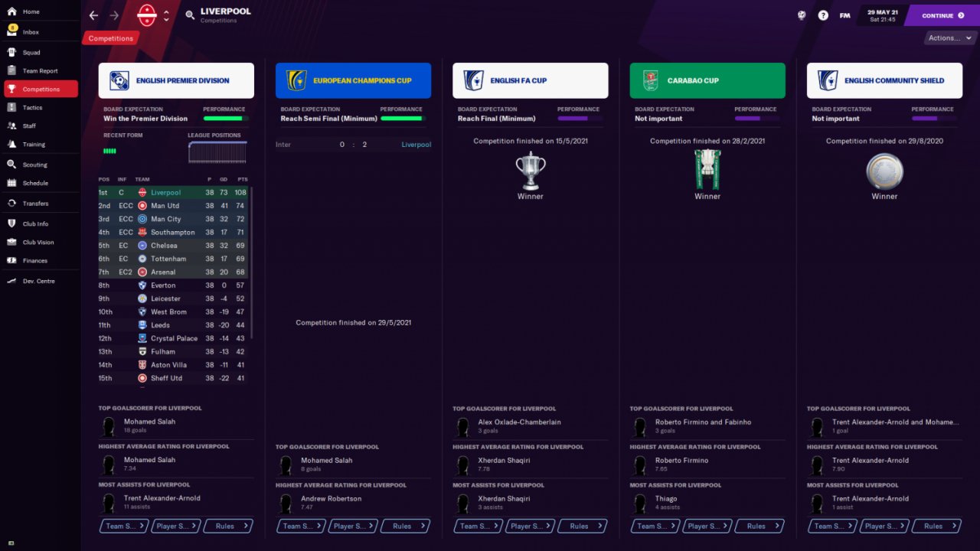Click the date and time display

[x=882, y=15]
